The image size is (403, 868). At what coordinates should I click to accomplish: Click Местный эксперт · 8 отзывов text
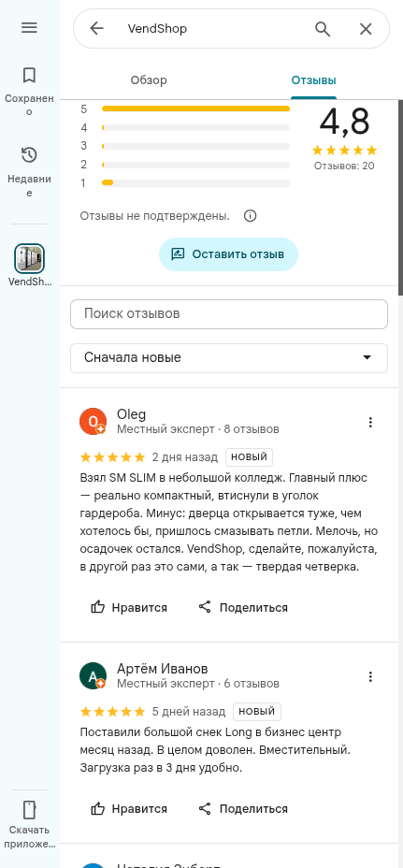pyautogui.click(x=198, y=429)
